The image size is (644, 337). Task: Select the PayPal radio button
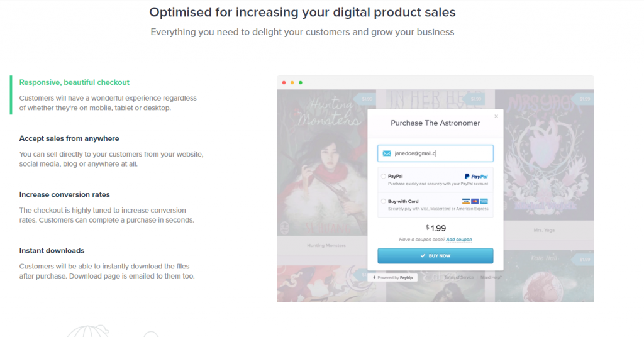(x=384, y=177)
